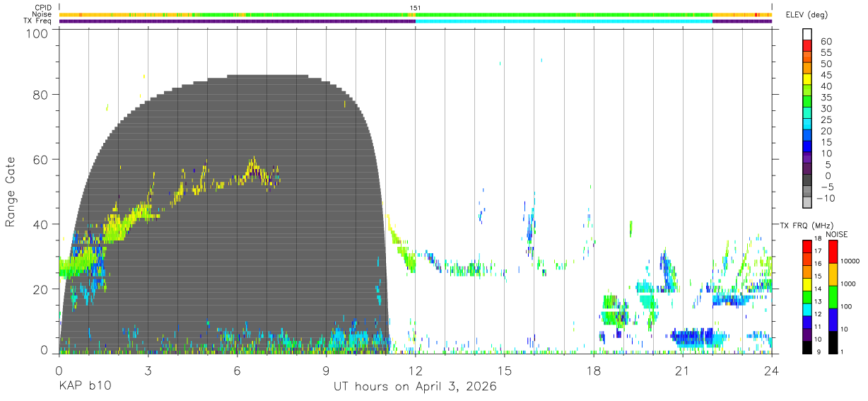Click the 1000 label on the NOISE scale
This screenshot has width=868, height=401.
pyautogui.click(x=850, y=284)
